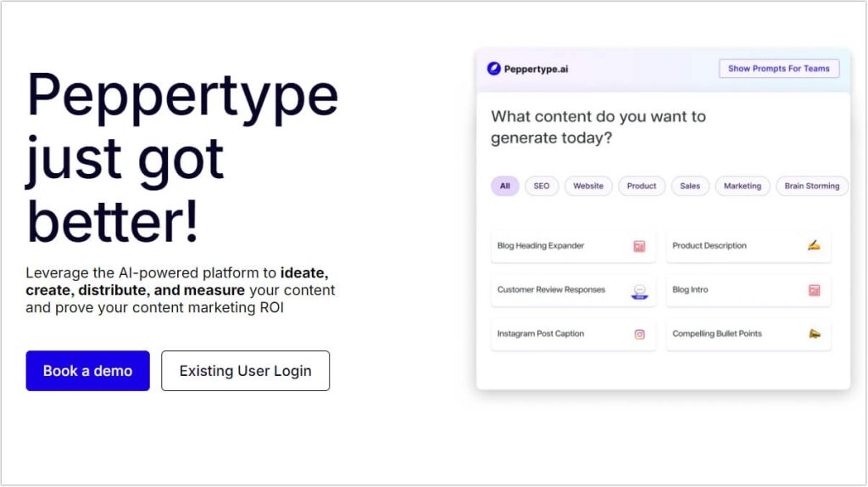This screenshot has width=868, height=487.
Task: Click the chat bubble icon on Customer Review Responses
Action: (639, 291)
